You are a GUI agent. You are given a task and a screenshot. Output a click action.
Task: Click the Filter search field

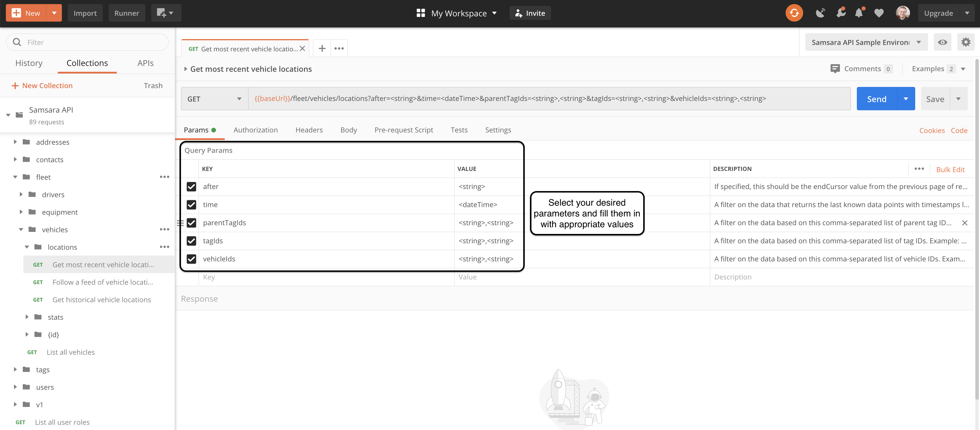coord(87,42)
